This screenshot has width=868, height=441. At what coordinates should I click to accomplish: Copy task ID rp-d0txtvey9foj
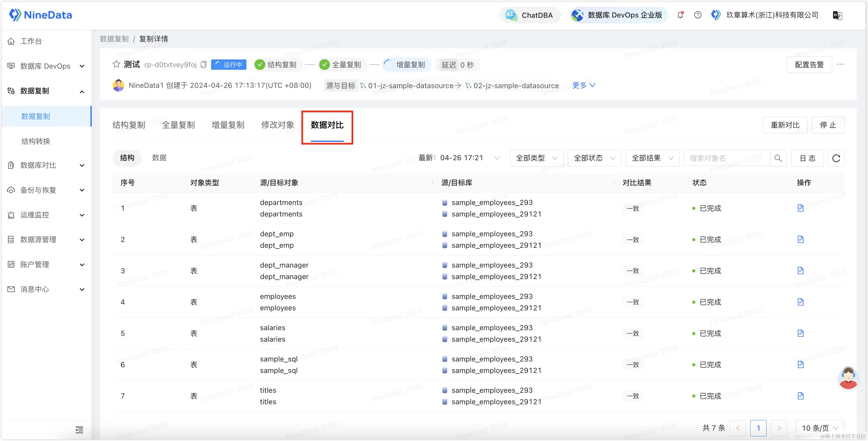pos(204,65)
